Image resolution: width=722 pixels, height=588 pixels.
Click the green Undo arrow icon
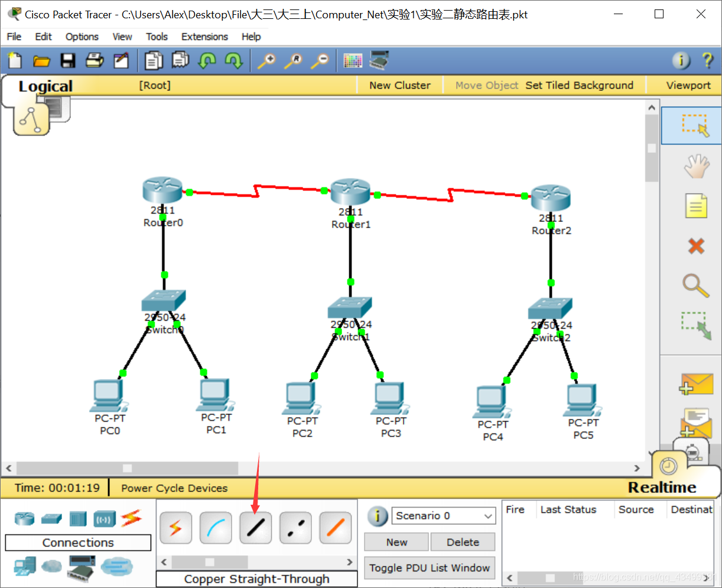tap(207, 60)
